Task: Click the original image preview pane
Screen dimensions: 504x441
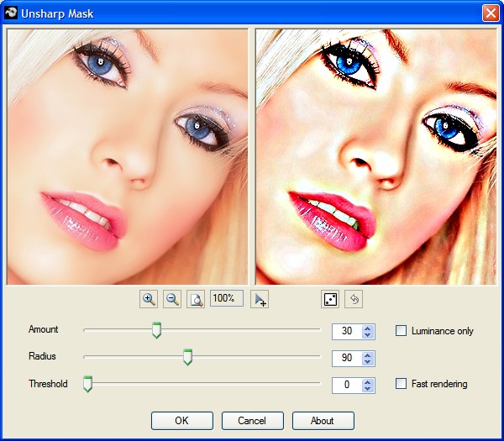Action: pyautogui.click(x=128, y=157)
